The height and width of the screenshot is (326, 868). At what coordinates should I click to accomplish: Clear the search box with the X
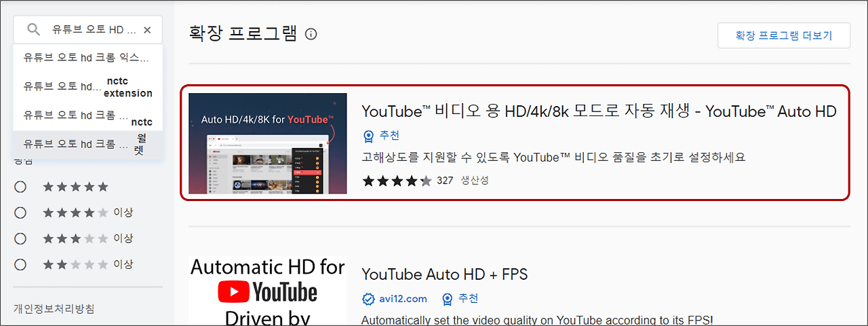coord(147,30)
